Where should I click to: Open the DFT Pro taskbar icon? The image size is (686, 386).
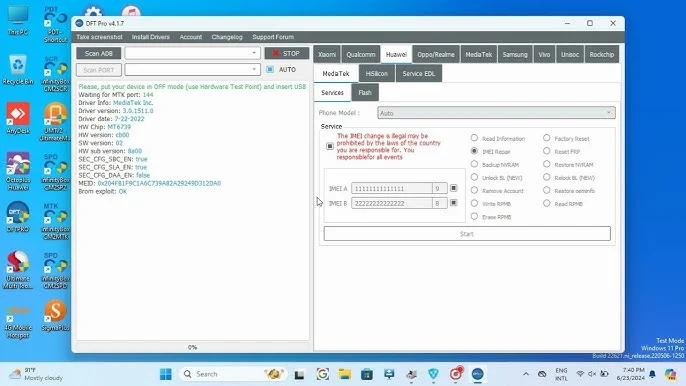point(478,374)
